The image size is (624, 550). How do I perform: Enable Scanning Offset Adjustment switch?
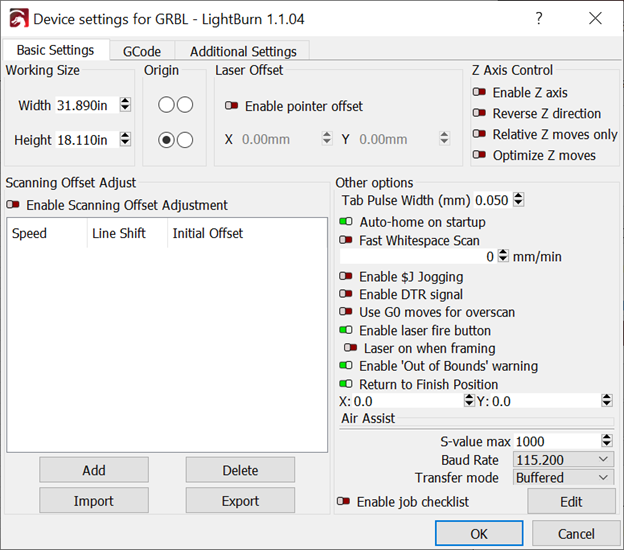point(13,205)
